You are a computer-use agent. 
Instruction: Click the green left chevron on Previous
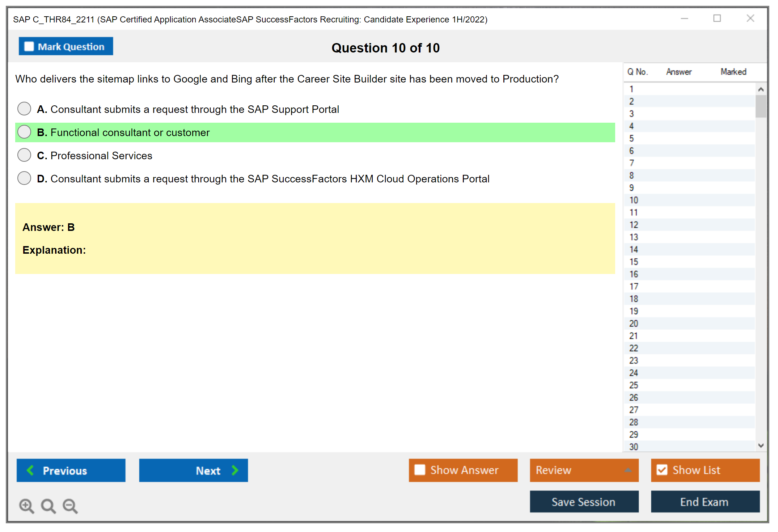point(31,470)
